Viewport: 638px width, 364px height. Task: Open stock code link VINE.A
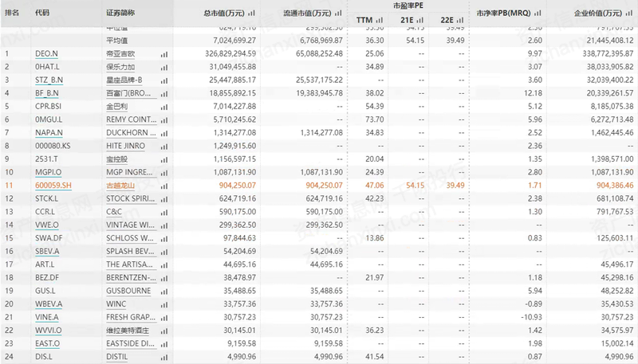point(47,317)
